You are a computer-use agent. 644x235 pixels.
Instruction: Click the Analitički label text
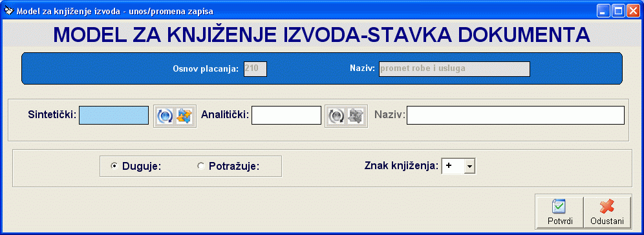pyautogui.click(x=225, y=114)
